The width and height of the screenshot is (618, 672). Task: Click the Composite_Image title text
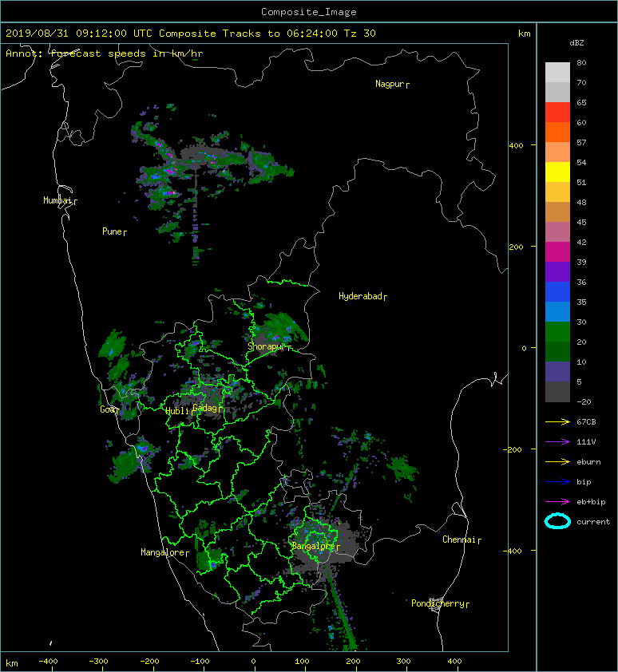coord(309,12)
